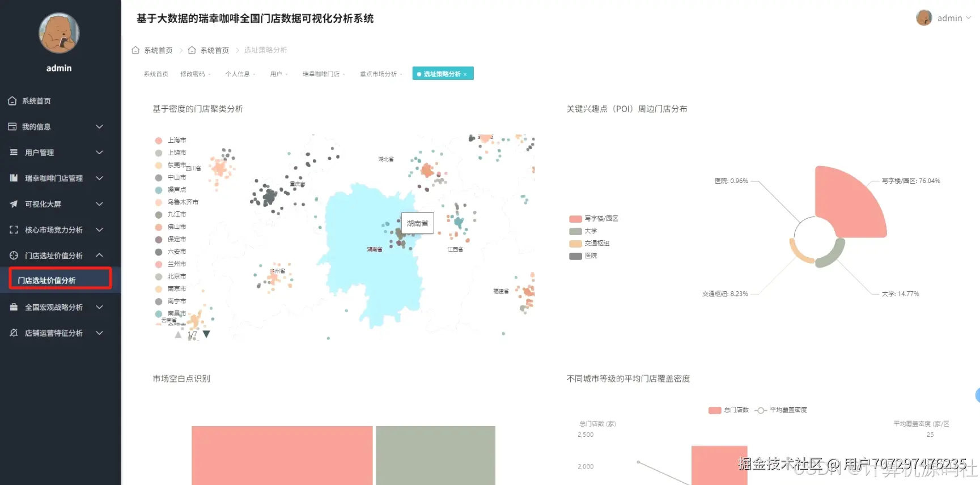
Task: Click the second breadcrumb home icon
Action: (192, 50)
